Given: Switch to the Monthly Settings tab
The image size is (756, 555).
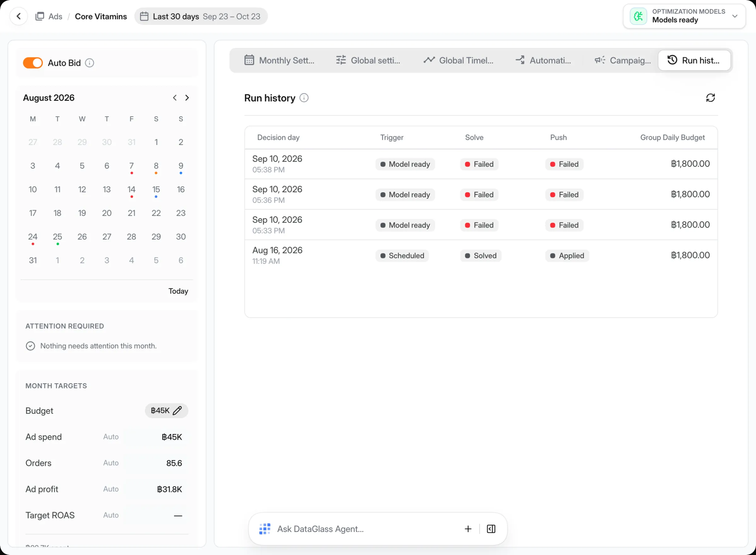Looking at the screenshot, I should coord(280,61).
